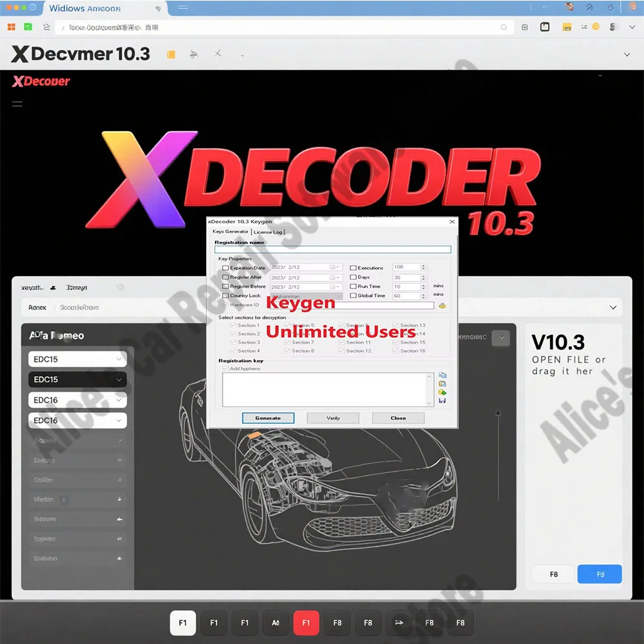The image size is (644, 644).
Task: Click the white F8 button beside blue one
Action: (553, 574)
